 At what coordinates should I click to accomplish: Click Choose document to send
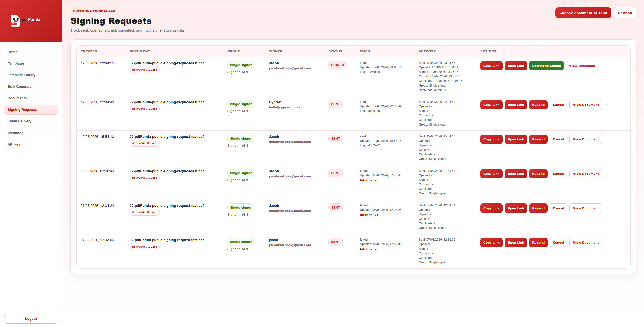pyautogui.click(x=583, y=13)
